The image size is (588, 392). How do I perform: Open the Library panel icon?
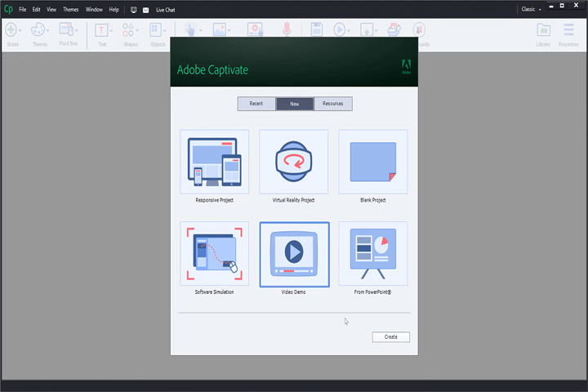click(x=543, y=29)
